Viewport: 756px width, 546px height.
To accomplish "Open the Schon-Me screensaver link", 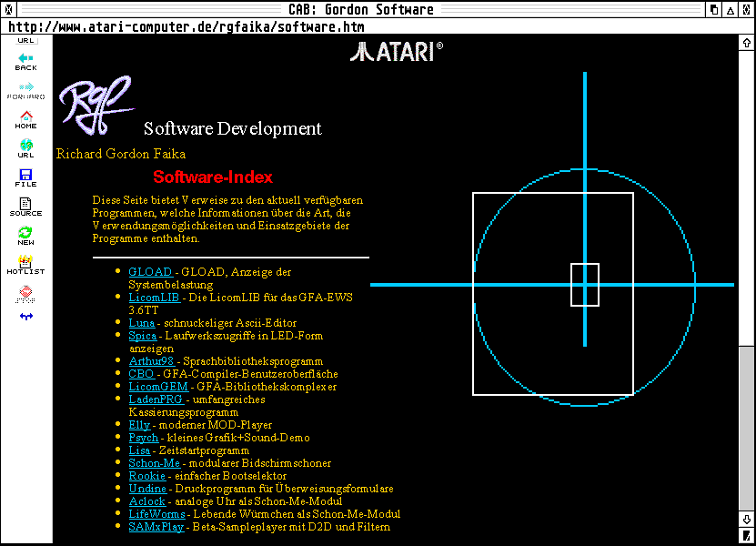I will point(155,463).
